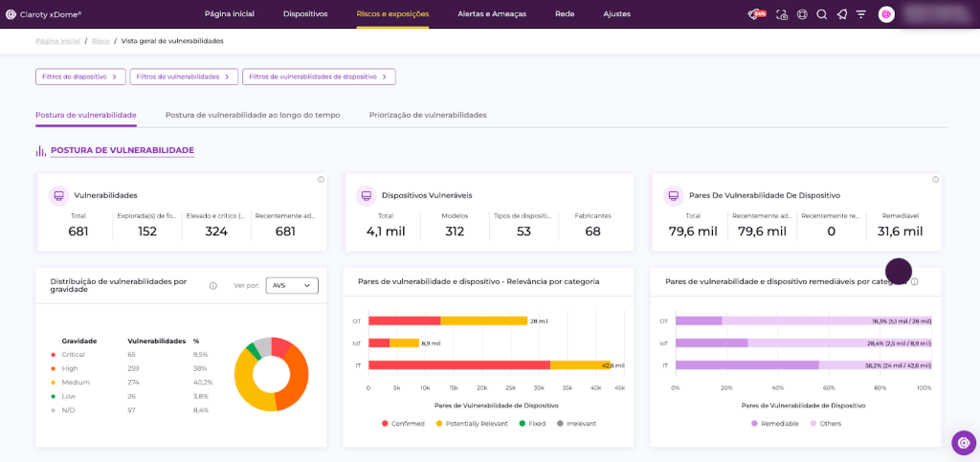Open the help lifebuoy icon

[802, 14]
